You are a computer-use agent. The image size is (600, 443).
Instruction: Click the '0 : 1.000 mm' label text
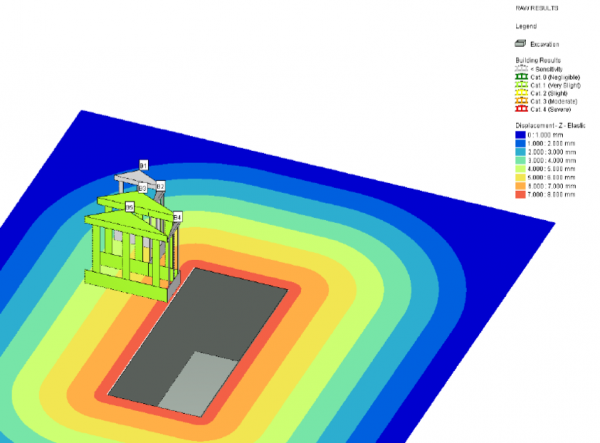coord(545,135)
